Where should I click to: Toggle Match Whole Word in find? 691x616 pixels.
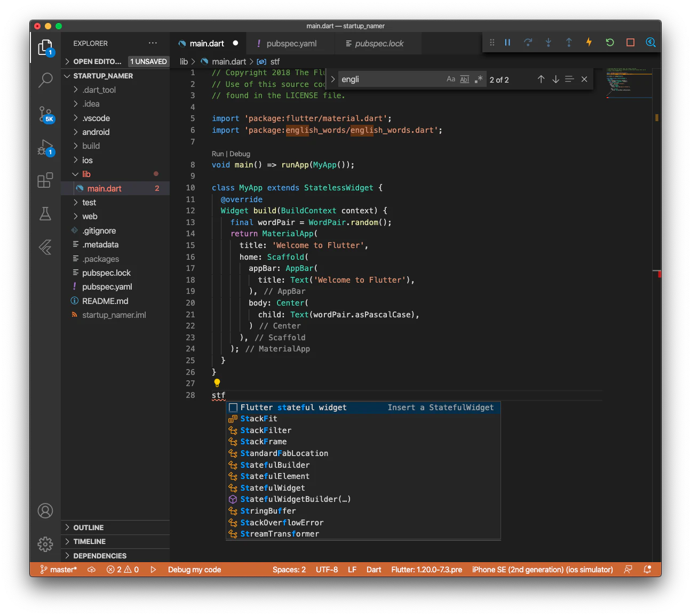[x=465, y=79]
